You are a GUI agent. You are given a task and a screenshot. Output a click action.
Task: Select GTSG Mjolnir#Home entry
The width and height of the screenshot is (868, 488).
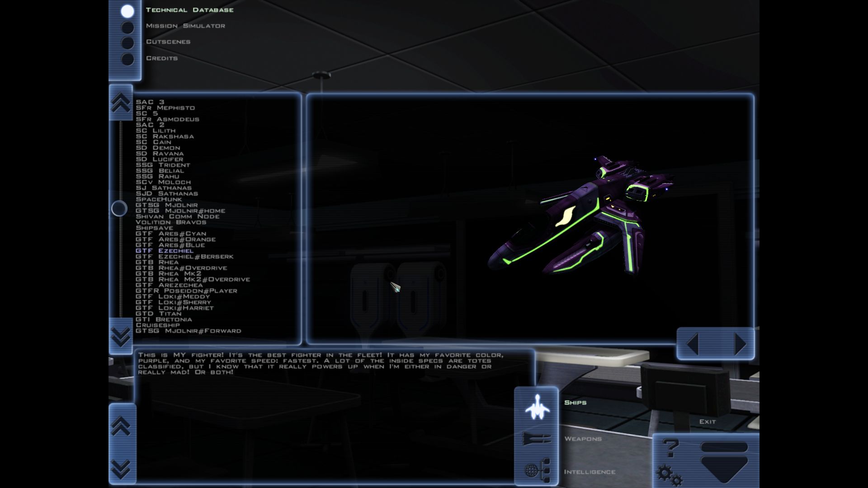point(180,211)
